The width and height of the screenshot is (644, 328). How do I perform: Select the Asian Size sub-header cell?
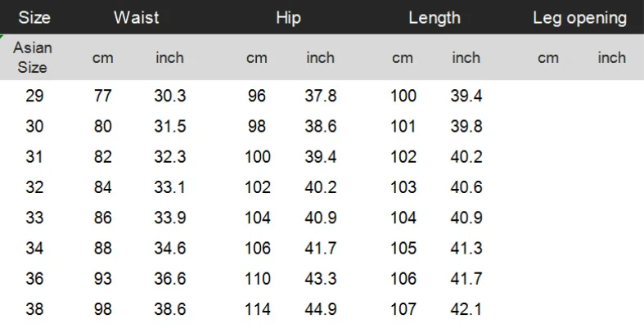click(34, 57)
